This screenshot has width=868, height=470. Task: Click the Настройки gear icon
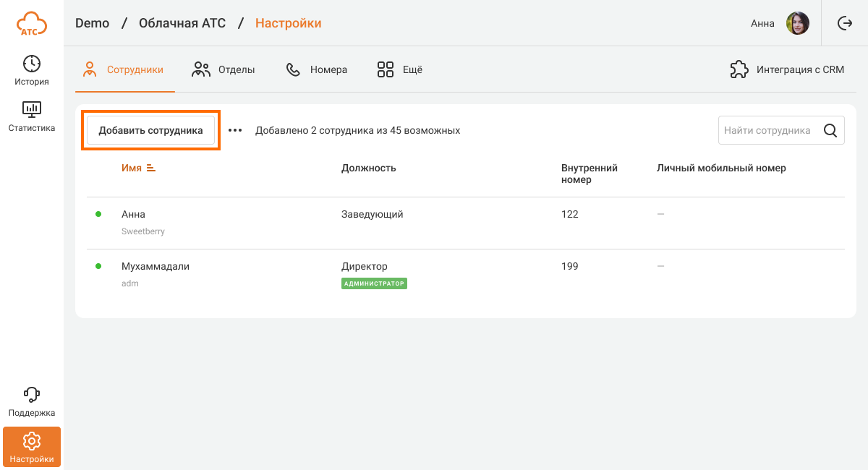pyautogui.click(x=32, y=440)
